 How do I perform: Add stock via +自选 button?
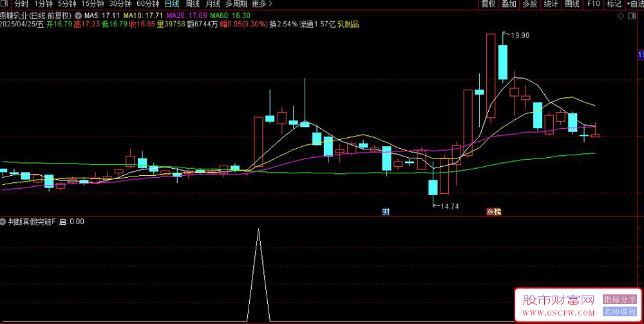coord(635,4)
